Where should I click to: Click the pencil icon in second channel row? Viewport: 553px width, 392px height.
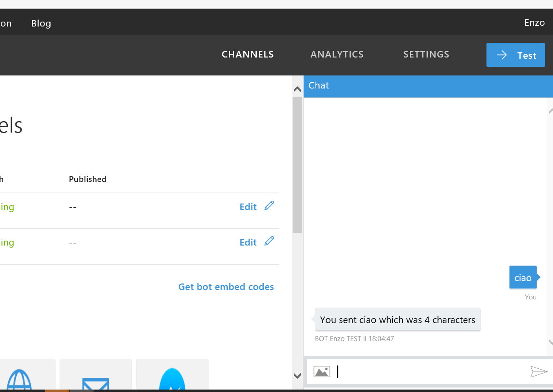pos(269,241)
